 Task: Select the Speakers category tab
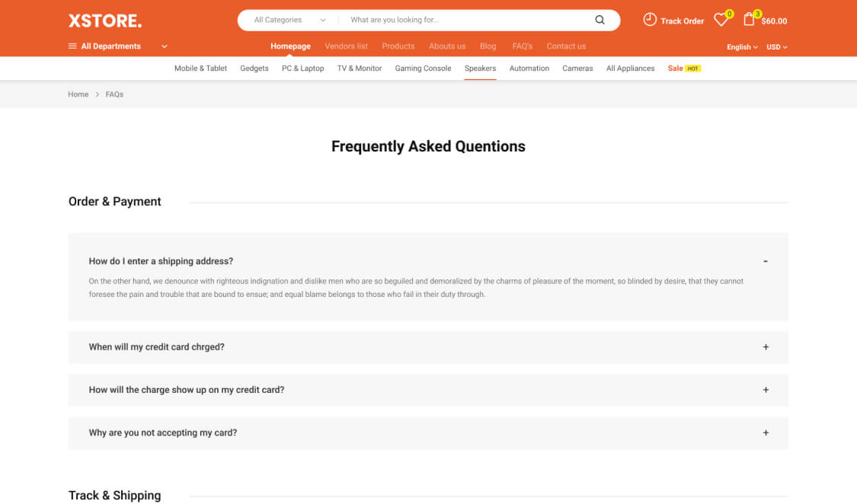coord(480,69)
